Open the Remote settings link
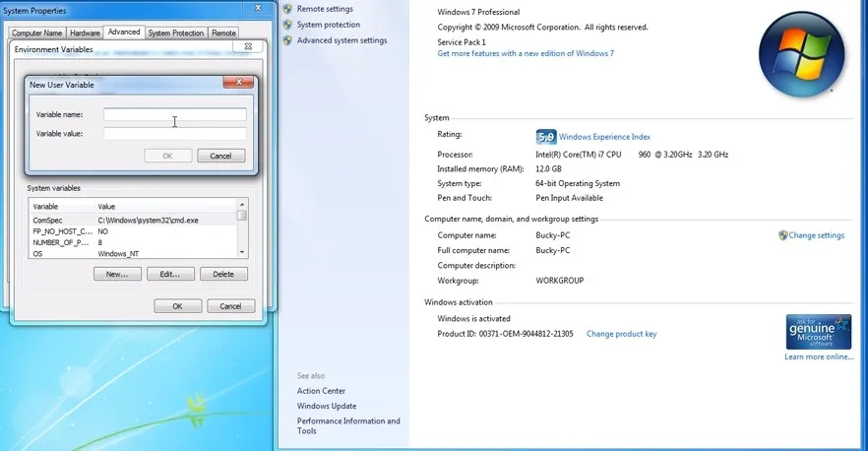The image size is (868, 451). coord(325,9)
